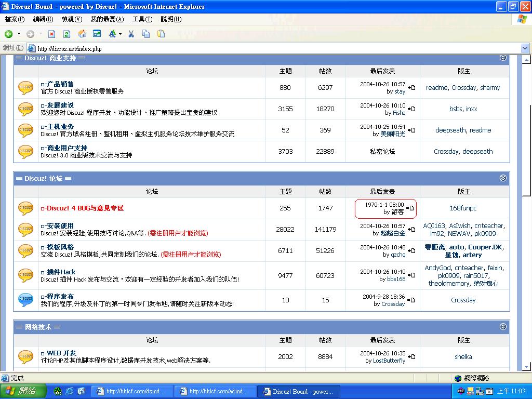Click the Stop loading icon
Screen dimensions: 532x399
pos(51,34)
